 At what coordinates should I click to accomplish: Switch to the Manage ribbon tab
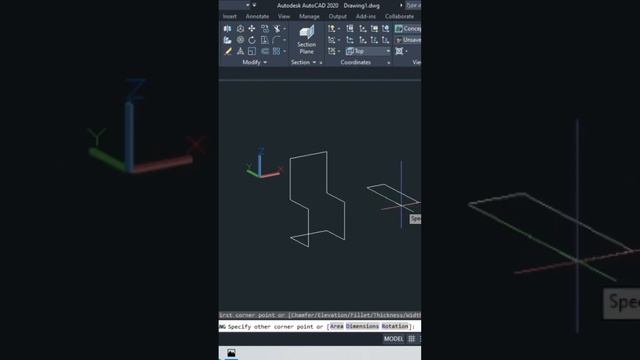(x=309, y=16)
